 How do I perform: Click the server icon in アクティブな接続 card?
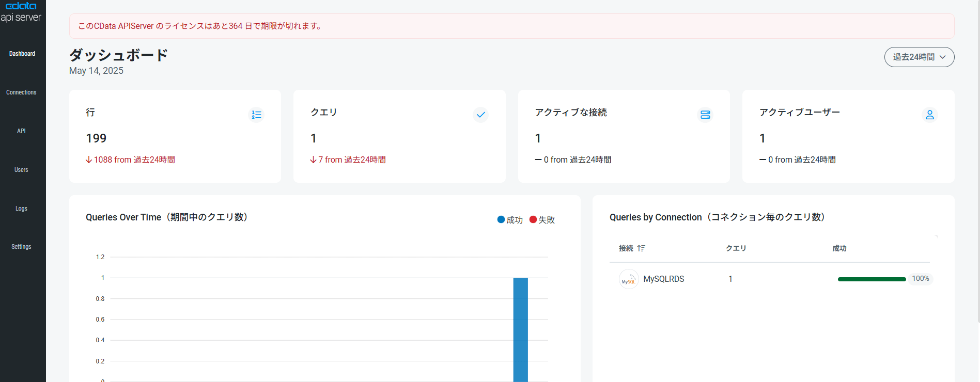click(x=705, y=115)
